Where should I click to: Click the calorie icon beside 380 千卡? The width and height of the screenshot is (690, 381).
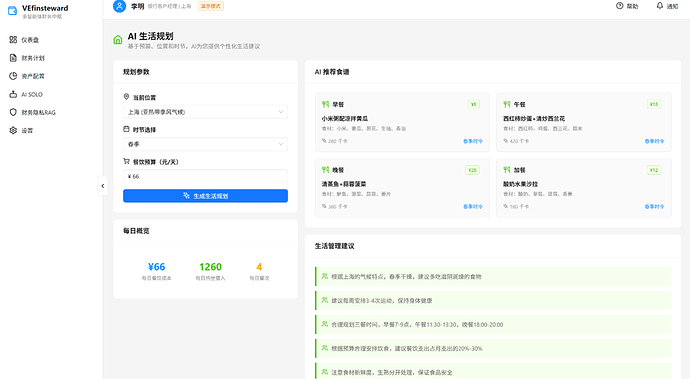[324, 206]
